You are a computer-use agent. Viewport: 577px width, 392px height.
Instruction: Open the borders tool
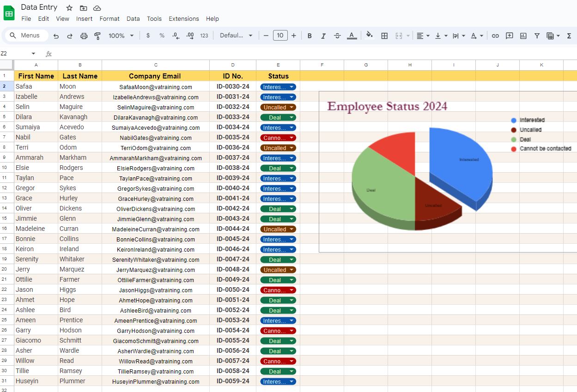click(384, 36)
